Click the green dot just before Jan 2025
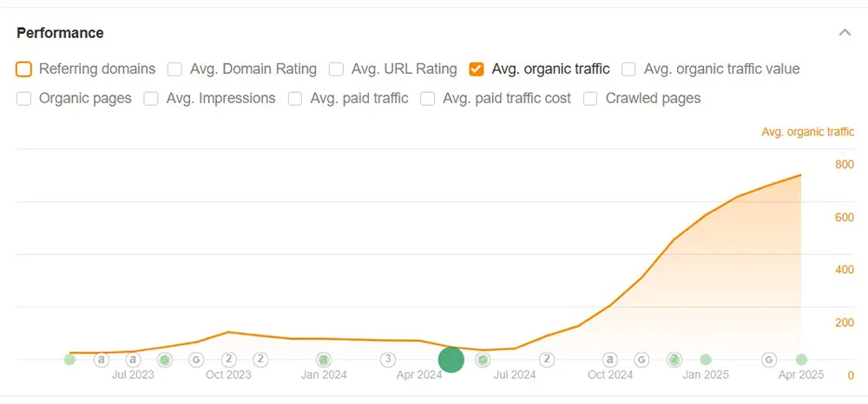 (706, 359)
